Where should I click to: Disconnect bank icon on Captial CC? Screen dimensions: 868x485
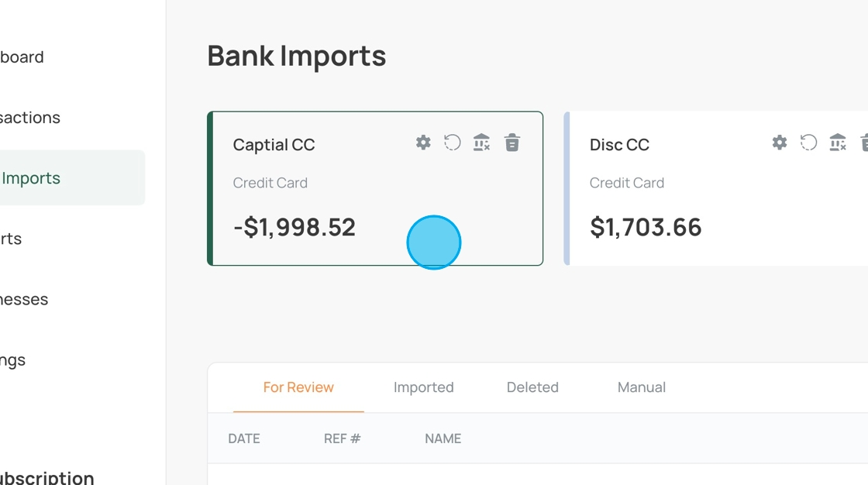pyautogui.click(x=481, y=143)
